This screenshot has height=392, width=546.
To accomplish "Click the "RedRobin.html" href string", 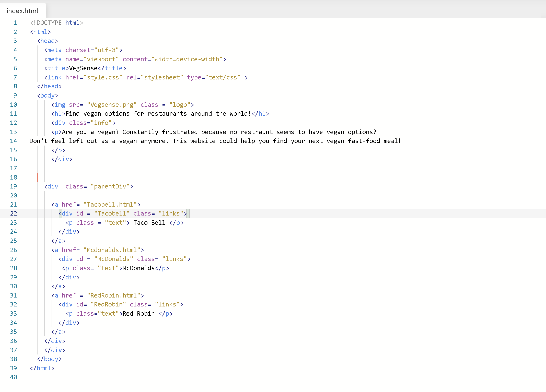I will tap(114, 295).
